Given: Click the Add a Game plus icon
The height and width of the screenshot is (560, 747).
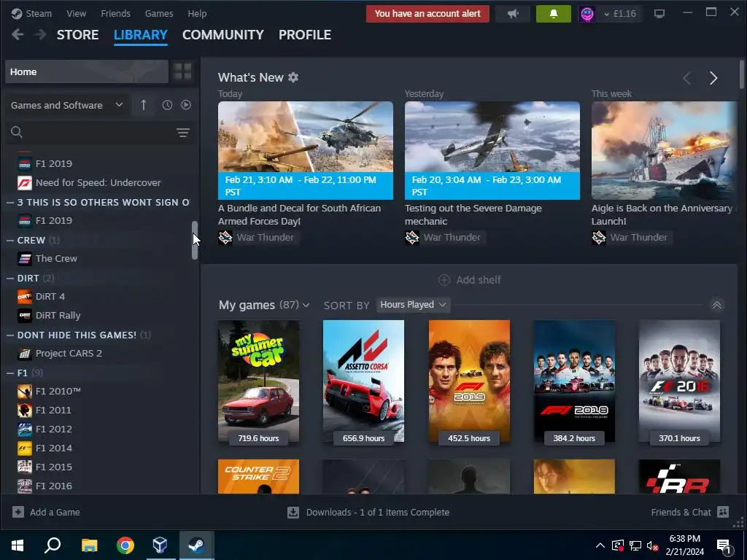Looking at the screenshot, I should [x=18, y=512].
